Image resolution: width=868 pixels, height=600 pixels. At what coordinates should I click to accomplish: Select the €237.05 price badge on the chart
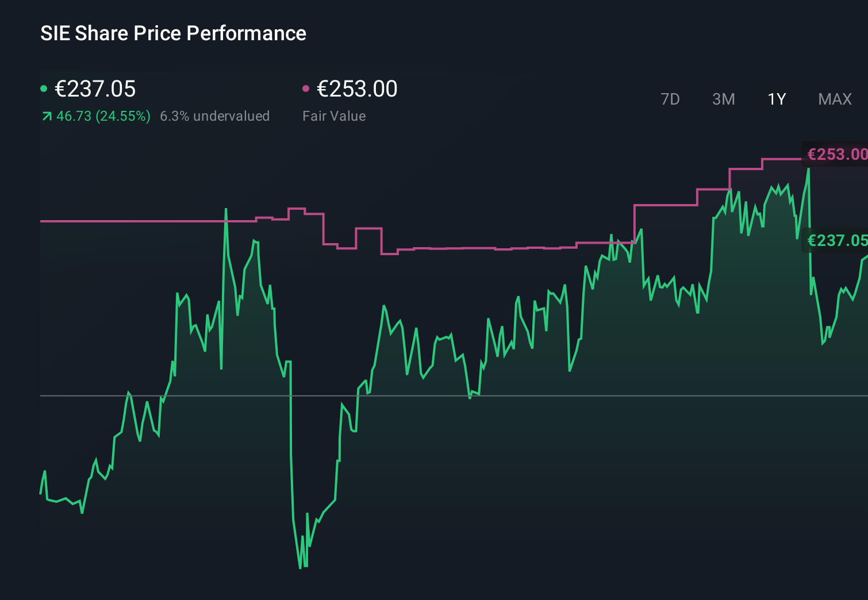(836, 240)
